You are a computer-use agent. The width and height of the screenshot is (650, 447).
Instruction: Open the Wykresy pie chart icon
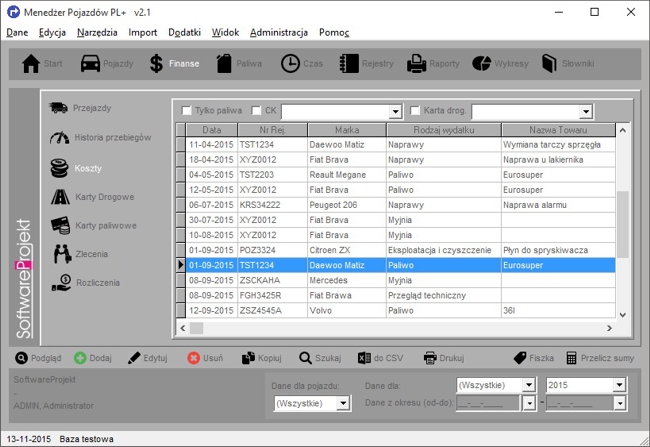click(481, 64)
